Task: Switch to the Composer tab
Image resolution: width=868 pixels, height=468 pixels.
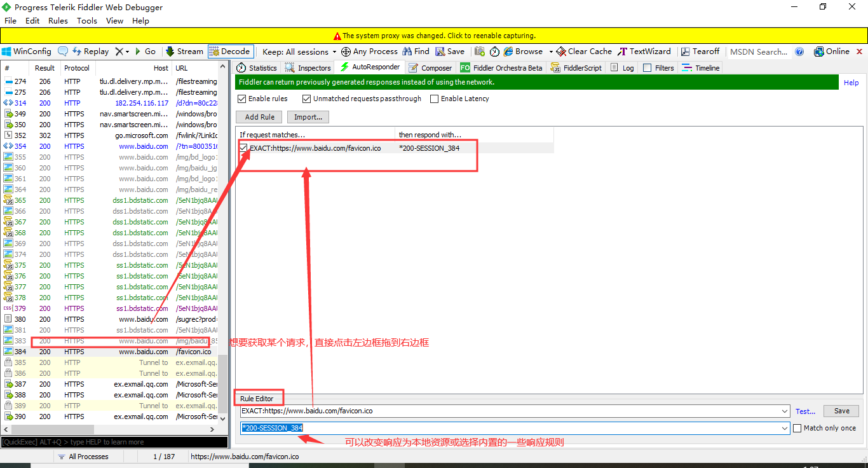Action: (x=430, y=67)
